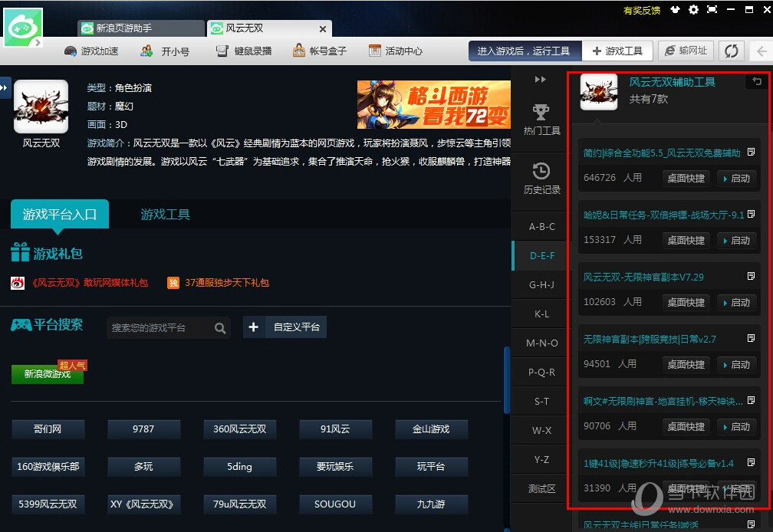Open the 开小号 tool icon
The width and height of the screenshot is (773, 532).
click(x=146, y=51)
